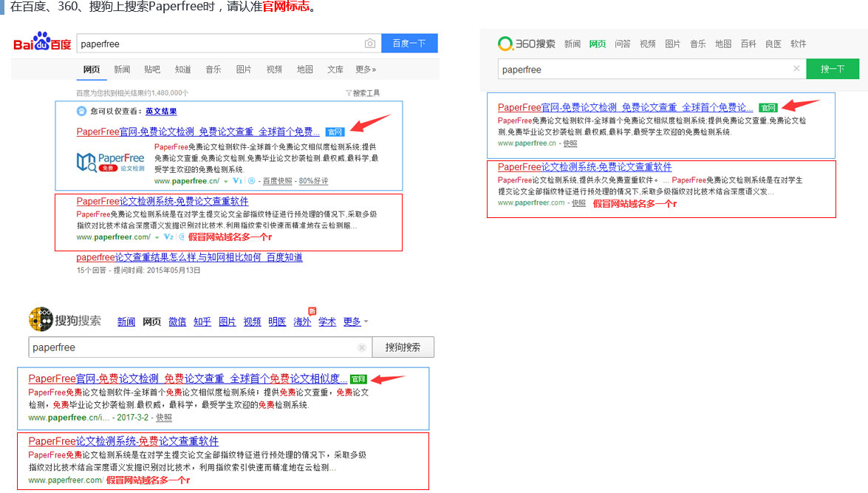
Task: Expand Baidu 更多» menu
Action: point(366,69)
